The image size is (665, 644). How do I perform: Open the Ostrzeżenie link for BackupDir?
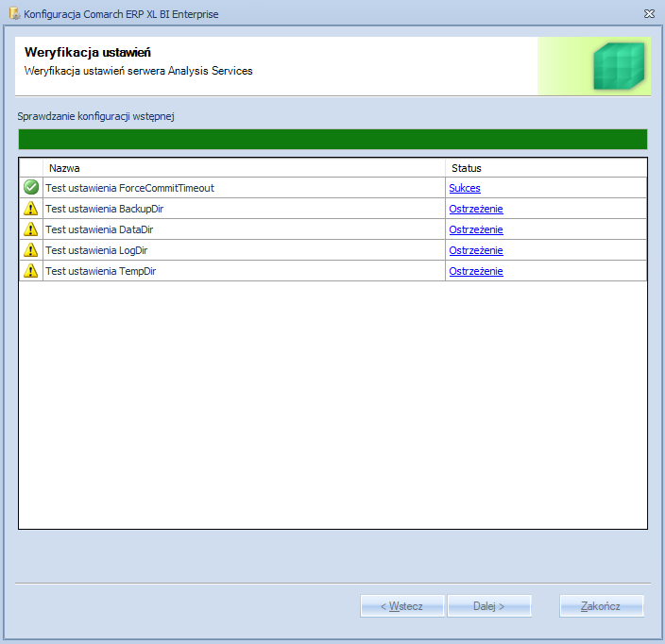point(476,209)
